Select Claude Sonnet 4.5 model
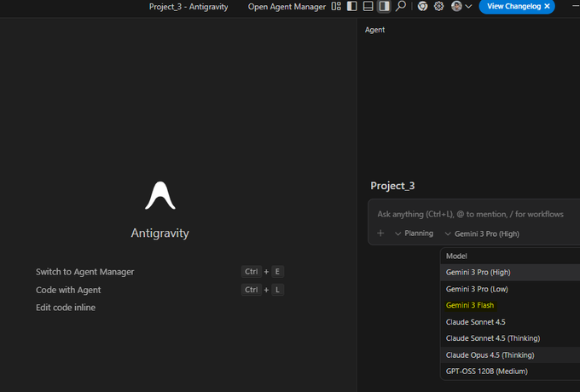Image resolution: width=580 pixels, height=392 pixels. (510, 322)
